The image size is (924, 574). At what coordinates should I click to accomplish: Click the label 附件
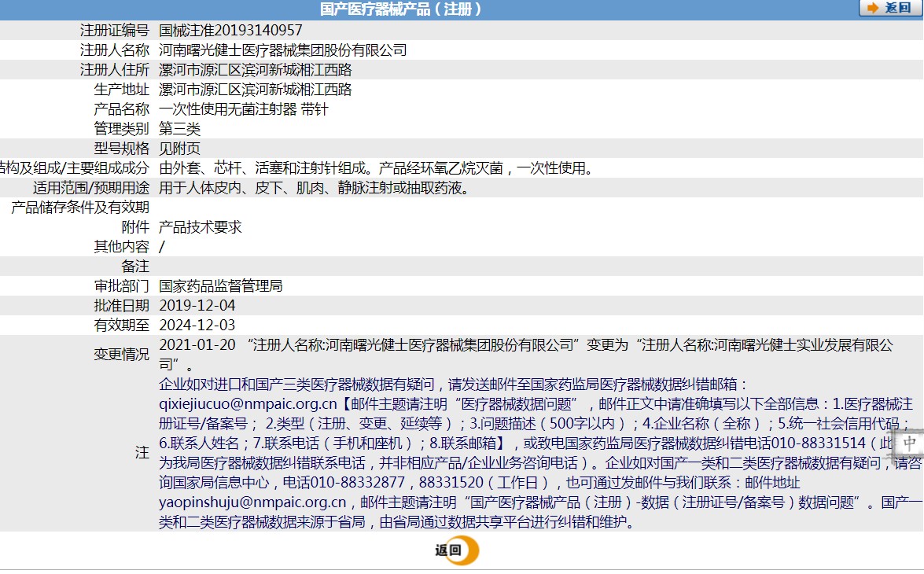coord(135,227)
